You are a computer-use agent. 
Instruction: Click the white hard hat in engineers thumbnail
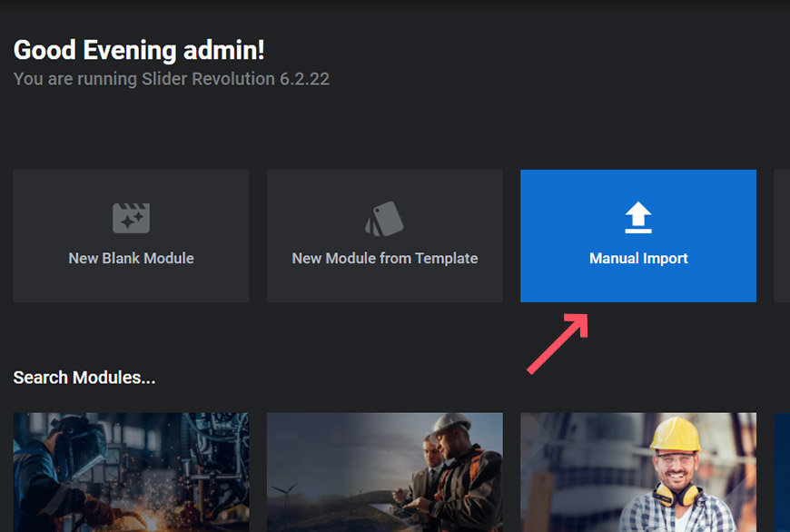click(451, 424)
